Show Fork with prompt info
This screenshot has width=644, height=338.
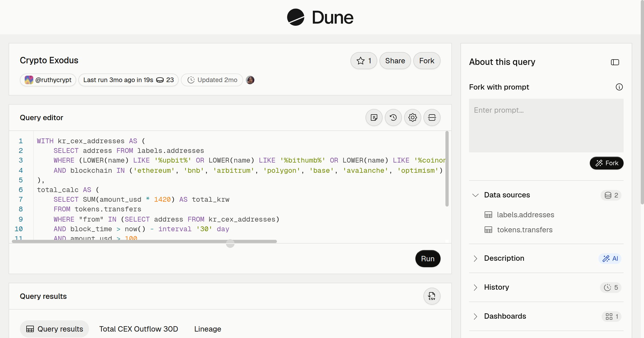click(619, 87)
